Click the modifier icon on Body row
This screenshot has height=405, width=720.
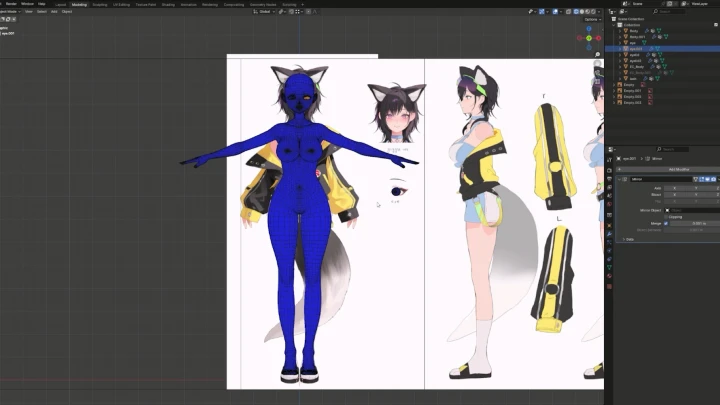pyautogui.click(x=647, y=31)
